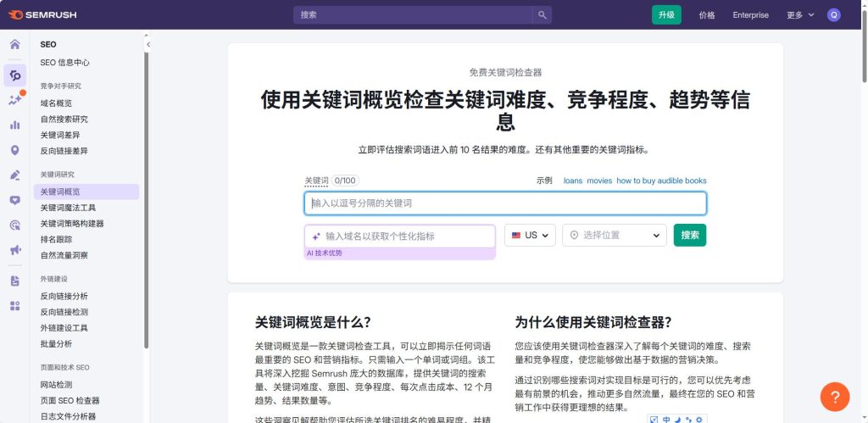This screenshot has width=868, height=423.
Task: Click the 关键词 label with dotted underline
Action: tap(317, 181)
